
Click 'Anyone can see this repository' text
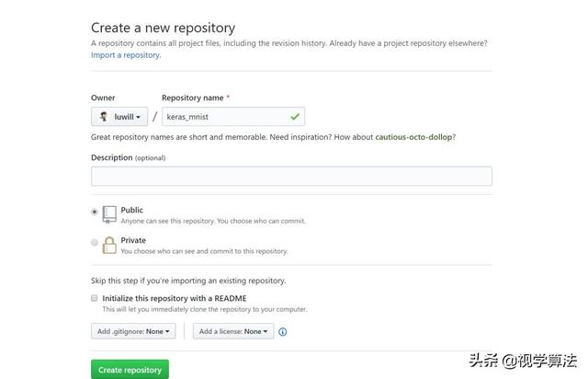(x=213, y=221)
